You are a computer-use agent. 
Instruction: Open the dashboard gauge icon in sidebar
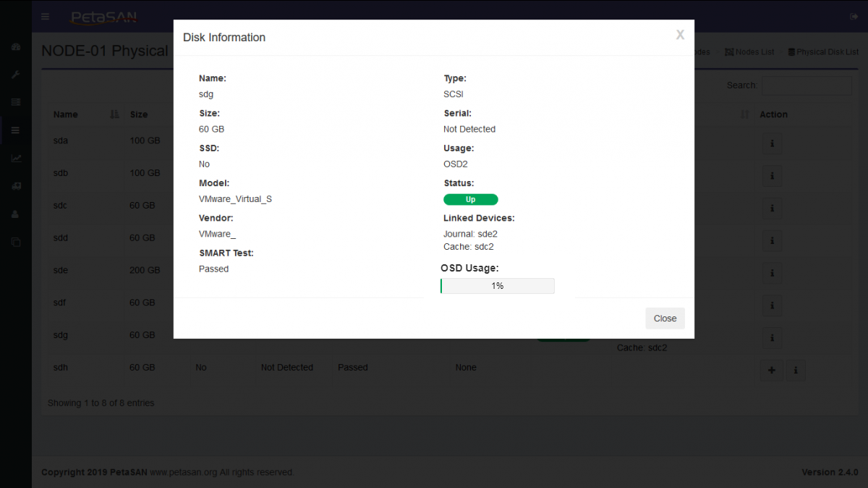[x=16, y=47]
